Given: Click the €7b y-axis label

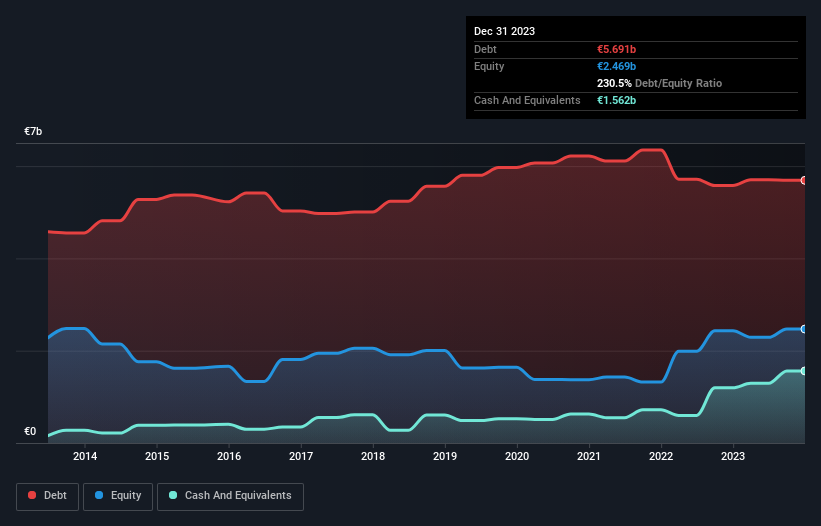Looking at the screenshot, I should click(33, 131).
